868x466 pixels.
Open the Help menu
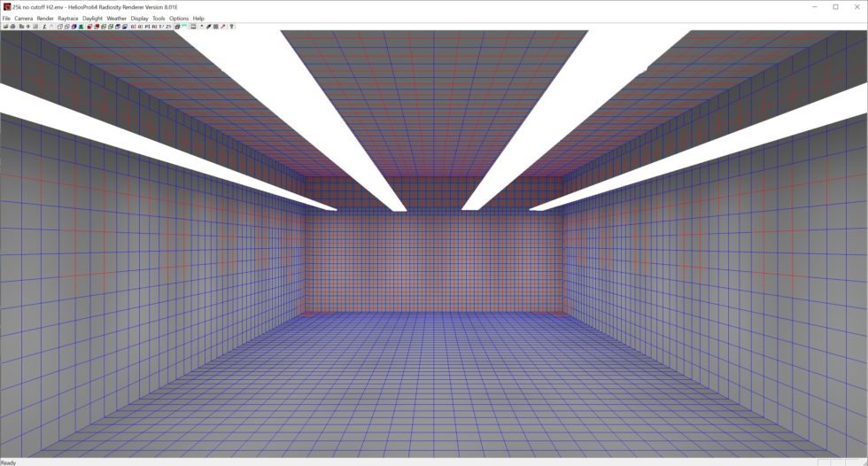point(198,18)
